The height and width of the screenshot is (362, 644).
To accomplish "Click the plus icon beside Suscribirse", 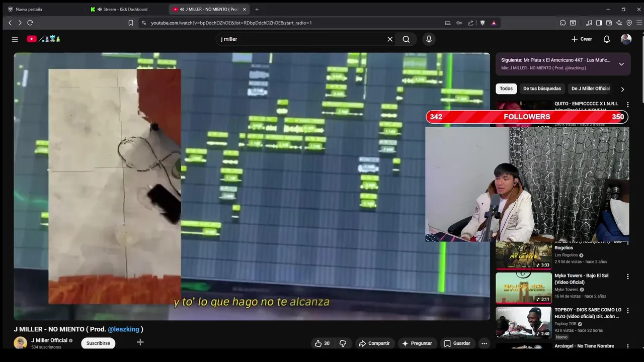I will click(x=140, y=342).
